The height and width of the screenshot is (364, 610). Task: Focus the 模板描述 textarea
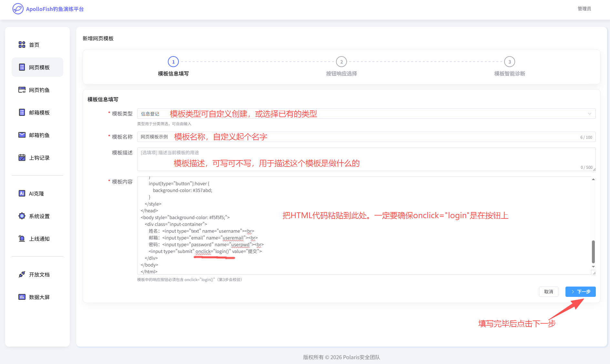pyautogui.click(x=366, y=159)
